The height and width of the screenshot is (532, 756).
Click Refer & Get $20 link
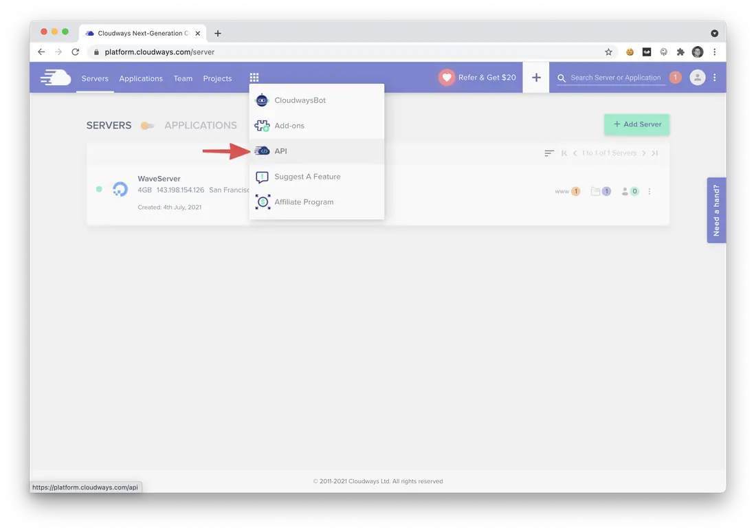coord(478,77)
